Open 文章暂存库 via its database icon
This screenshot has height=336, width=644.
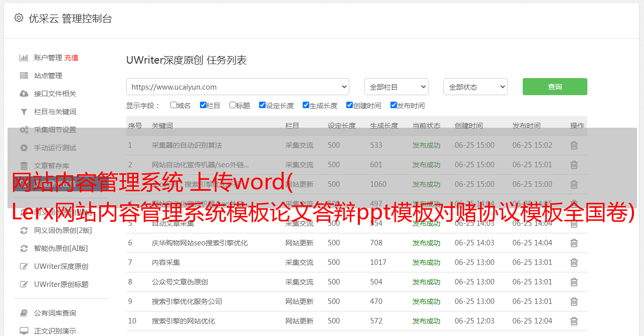[24, 166]
